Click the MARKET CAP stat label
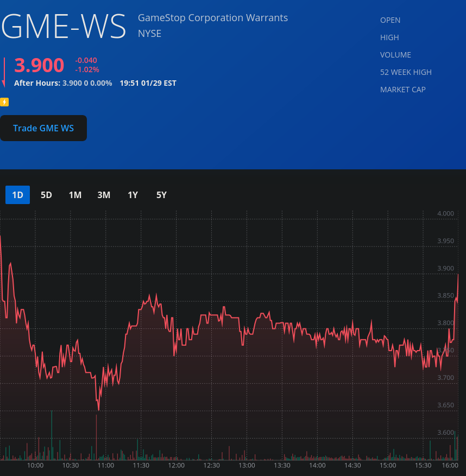Image resolution: width=466 pixels, height=476 pixels. coord(403,90)
